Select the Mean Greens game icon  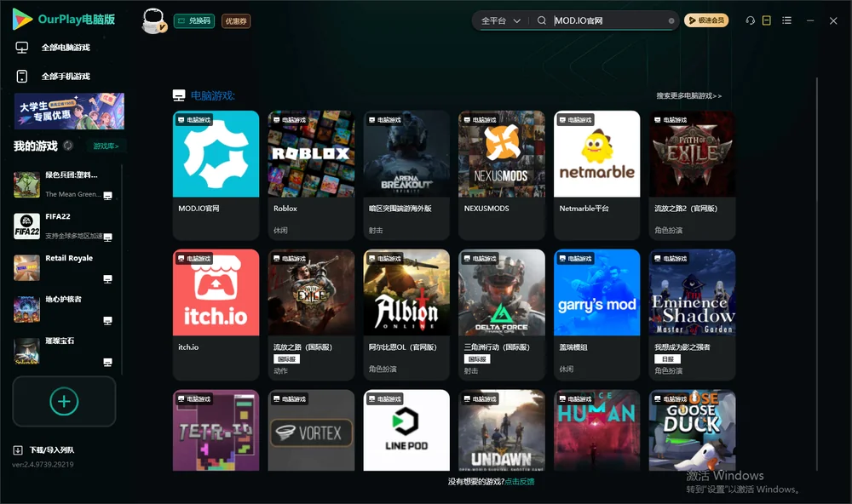click(26, 185)
